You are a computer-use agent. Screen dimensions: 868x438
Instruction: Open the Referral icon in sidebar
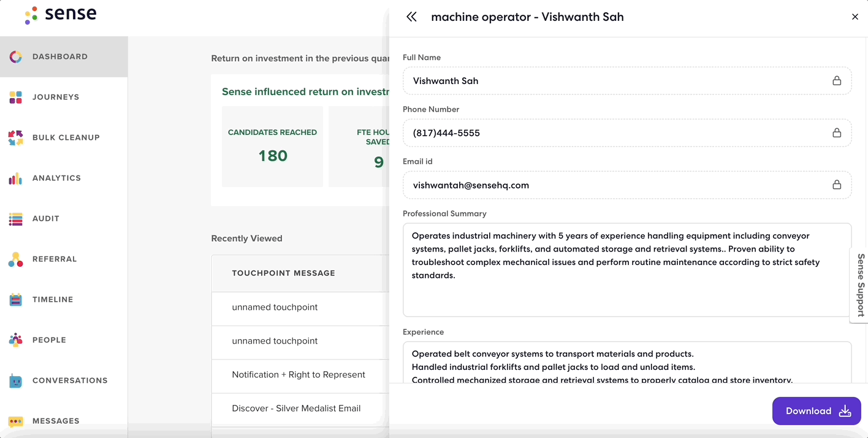[x=16, y=259]
